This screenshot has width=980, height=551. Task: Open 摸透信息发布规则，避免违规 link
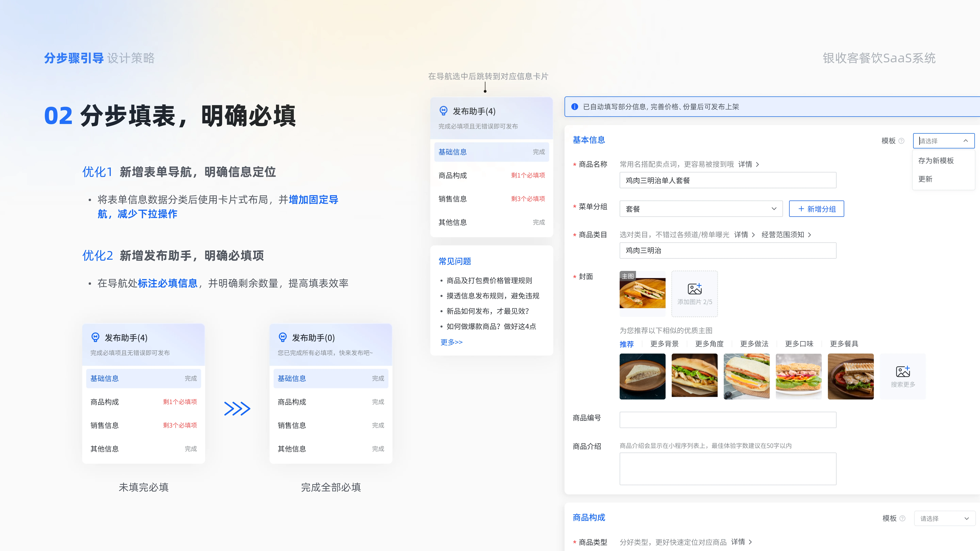pyautogui.click(x=493, y=296)
